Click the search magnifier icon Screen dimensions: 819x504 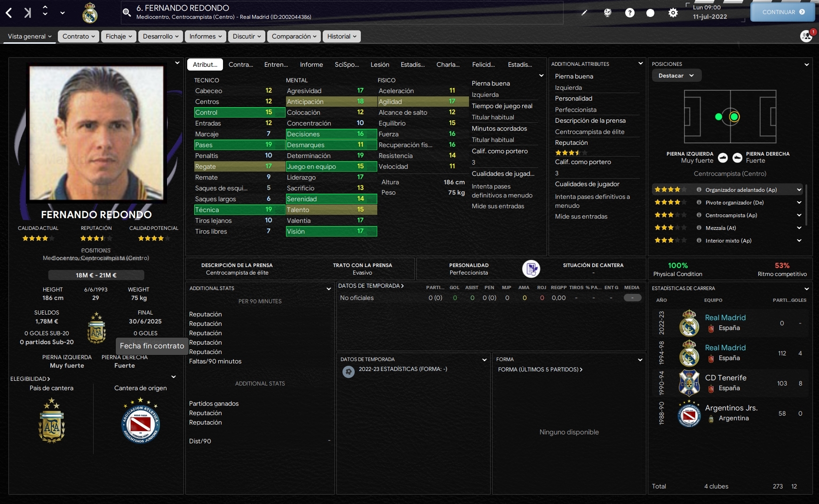point(127,13)
